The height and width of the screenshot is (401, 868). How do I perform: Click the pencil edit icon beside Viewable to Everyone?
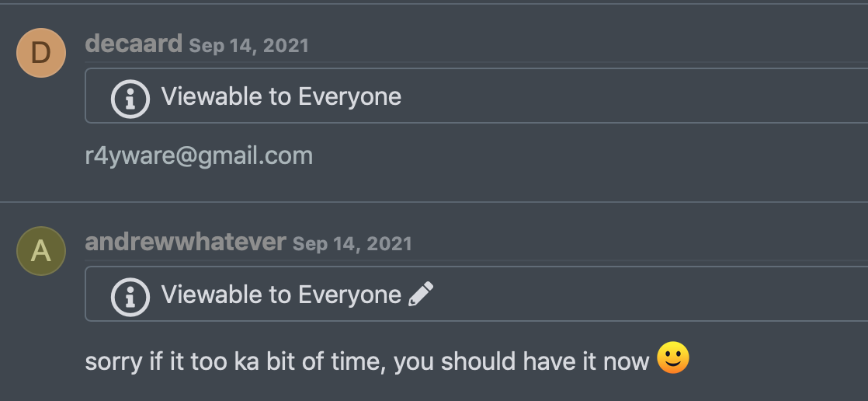[x=421, y=294]
